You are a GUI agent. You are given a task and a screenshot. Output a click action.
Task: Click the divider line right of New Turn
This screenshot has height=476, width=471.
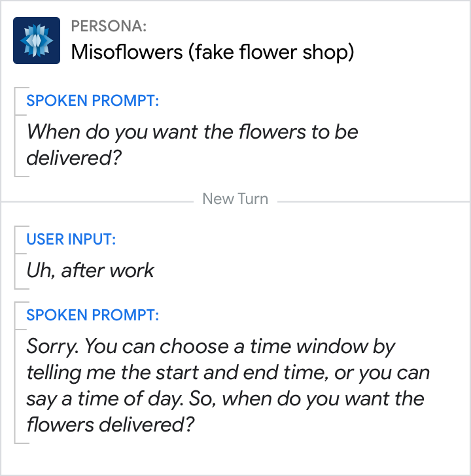373,201
